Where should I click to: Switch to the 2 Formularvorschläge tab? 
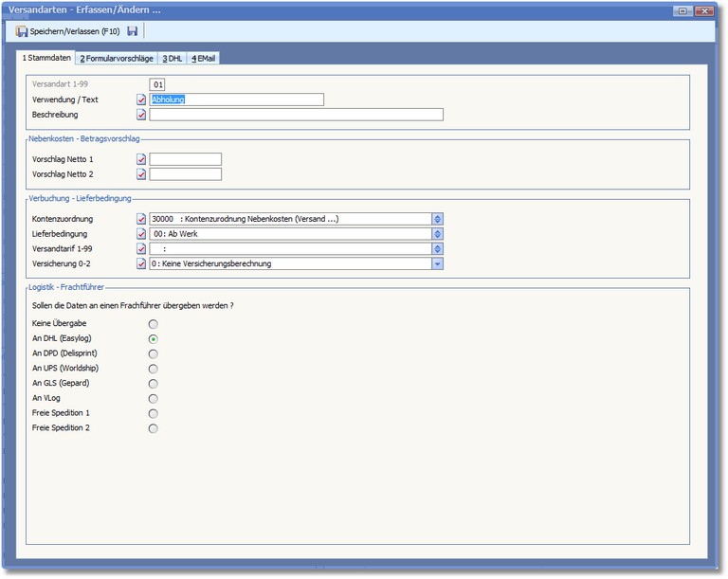point(116,58)
